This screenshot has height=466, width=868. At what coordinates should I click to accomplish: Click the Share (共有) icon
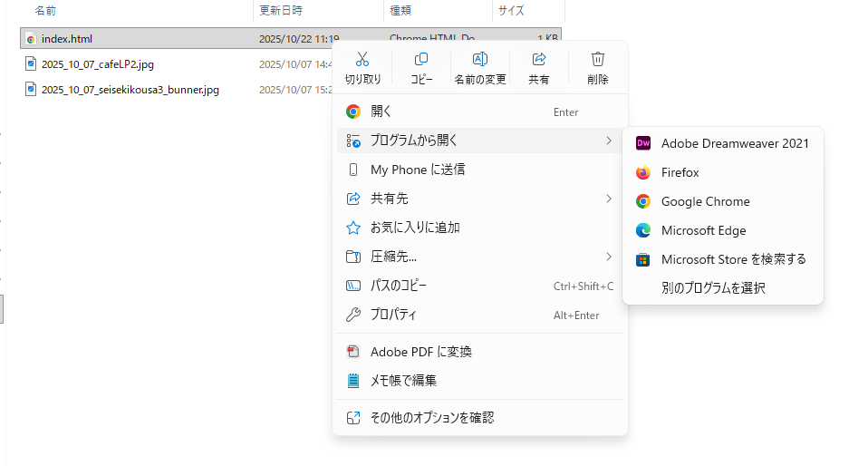[539, 60]
